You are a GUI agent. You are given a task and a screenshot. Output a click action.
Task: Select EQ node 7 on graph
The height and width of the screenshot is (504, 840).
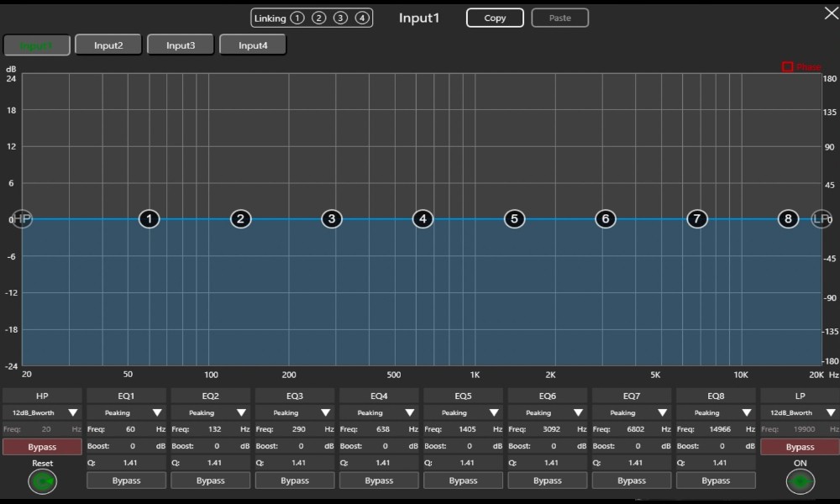[x=697, y=218]
